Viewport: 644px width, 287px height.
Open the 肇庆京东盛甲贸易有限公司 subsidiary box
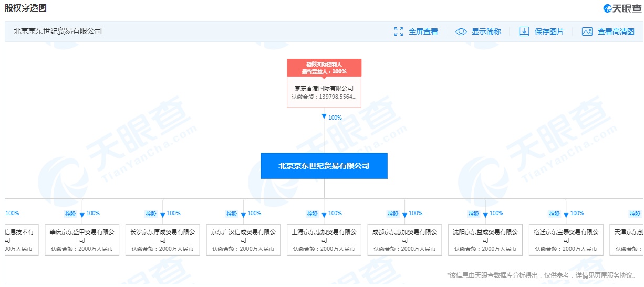pos(82,240)
